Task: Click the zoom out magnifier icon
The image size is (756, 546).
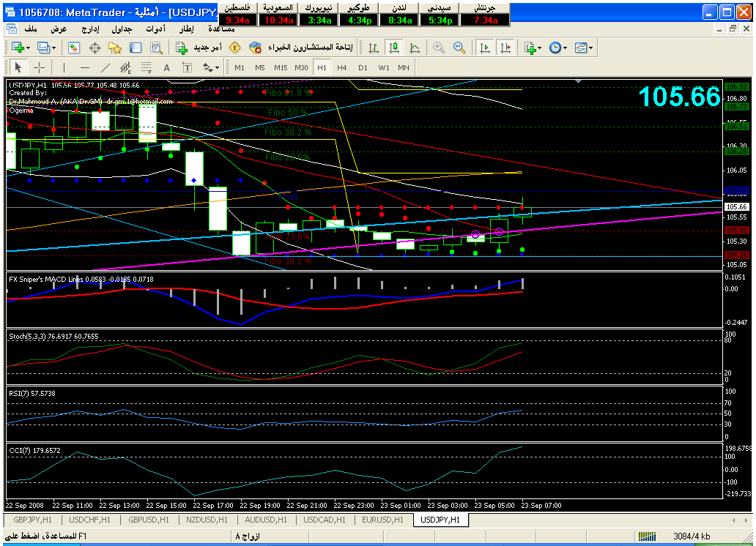Action: (x=459, y=48)
